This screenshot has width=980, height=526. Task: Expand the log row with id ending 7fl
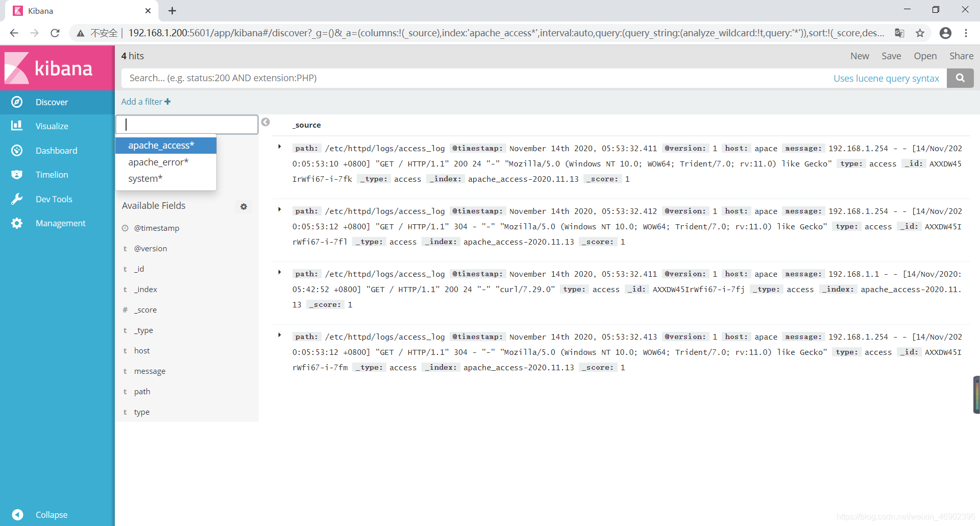pyautogui.click(x=280, y=209)
